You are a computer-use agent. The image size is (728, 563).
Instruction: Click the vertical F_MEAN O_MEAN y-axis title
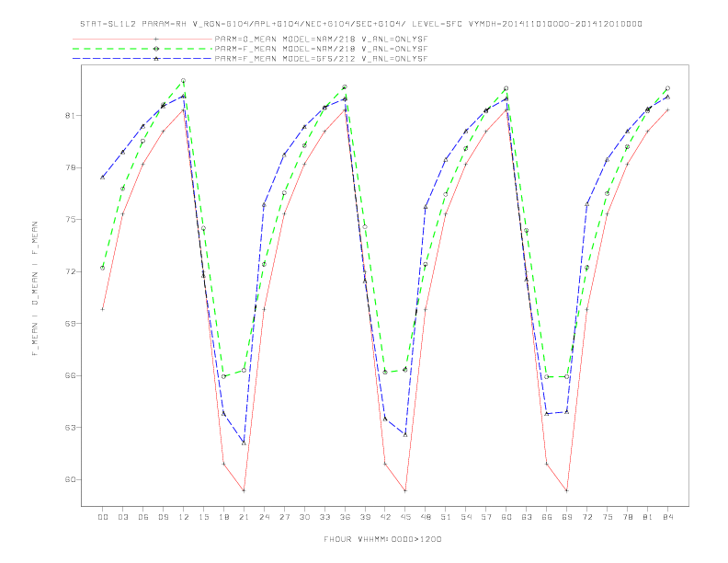pos(35,289)
